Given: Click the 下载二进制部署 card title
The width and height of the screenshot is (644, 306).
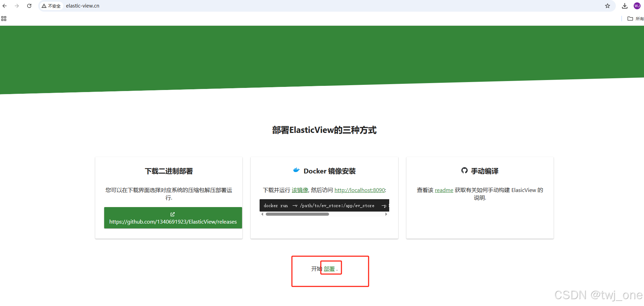Looking at the screenshot, I should 169,171.
